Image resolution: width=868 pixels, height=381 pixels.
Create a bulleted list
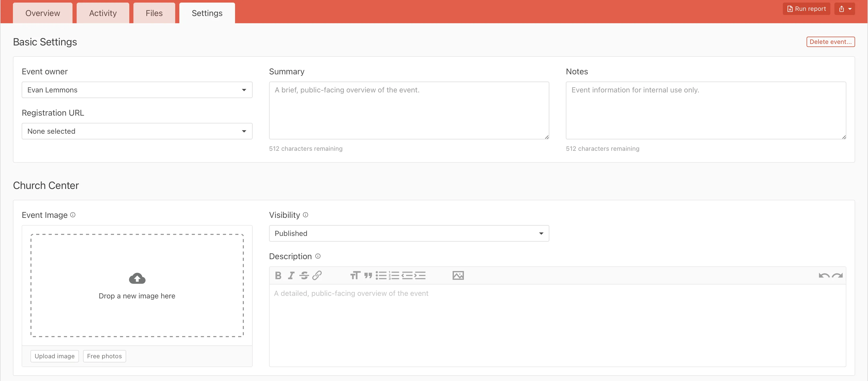(x=381, y=275)
